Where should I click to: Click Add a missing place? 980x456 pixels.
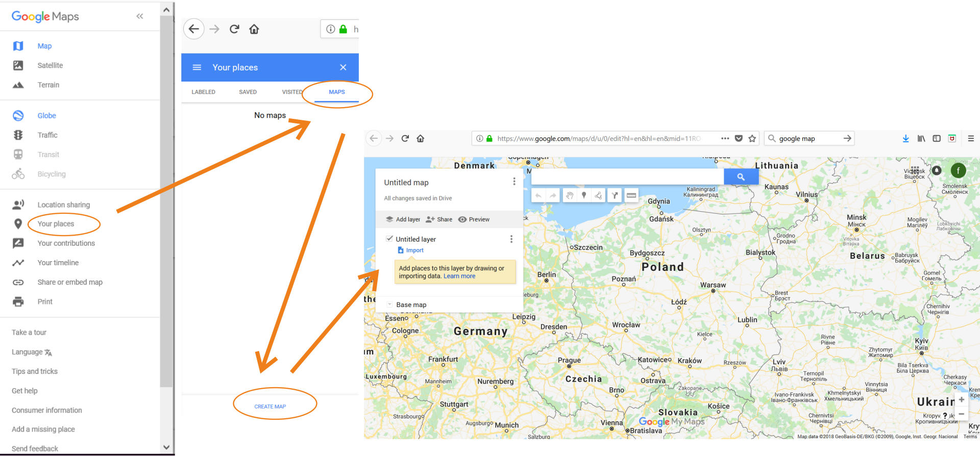(x=43, y=429)
